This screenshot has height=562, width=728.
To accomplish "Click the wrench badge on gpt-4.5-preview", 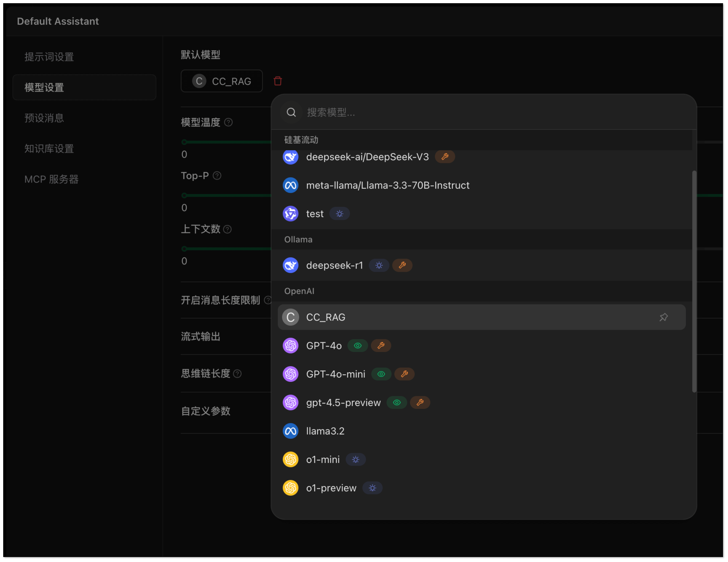I will 420,403.
